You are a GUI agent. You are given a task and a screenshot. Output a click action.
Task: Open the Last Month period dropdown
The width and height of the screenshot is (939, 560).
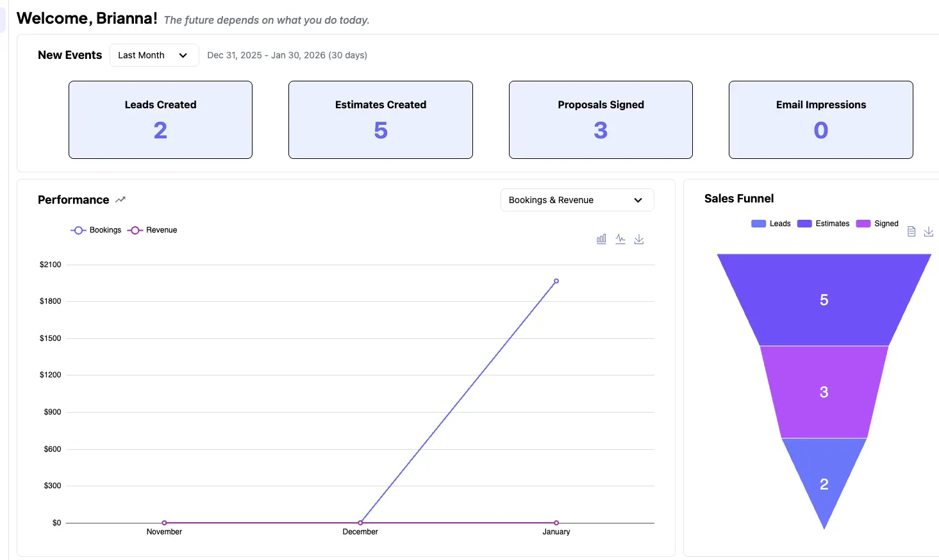tap(154, 55)
